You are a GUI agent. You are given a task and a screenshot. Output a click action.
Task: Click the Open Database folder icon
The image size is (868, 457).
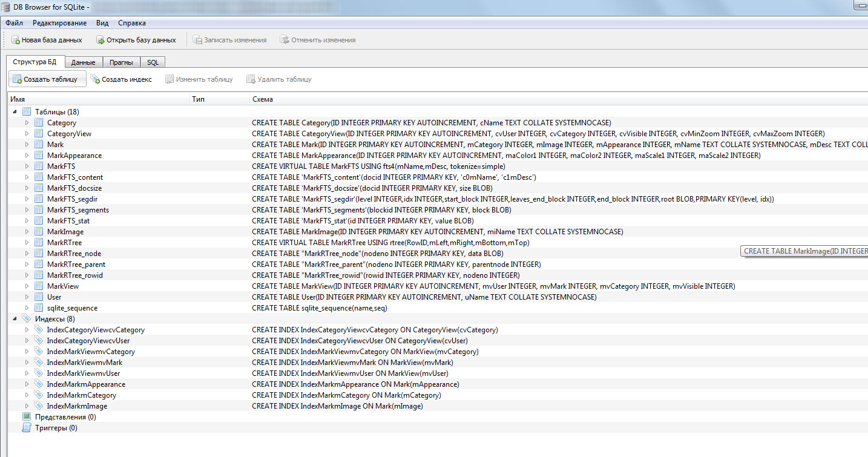click(x=100, y=40)
